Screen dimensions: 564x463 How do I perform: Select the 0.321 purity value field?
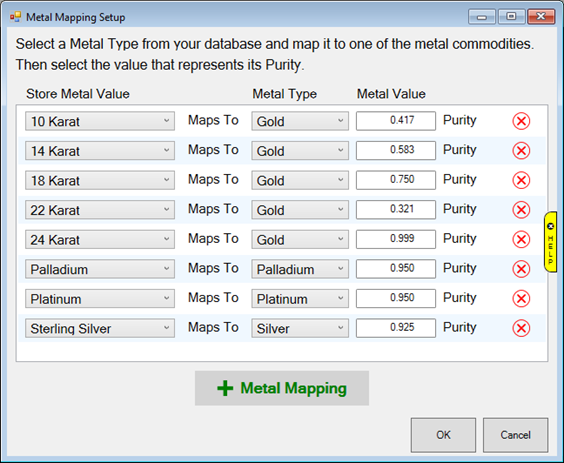coord(396,210)
